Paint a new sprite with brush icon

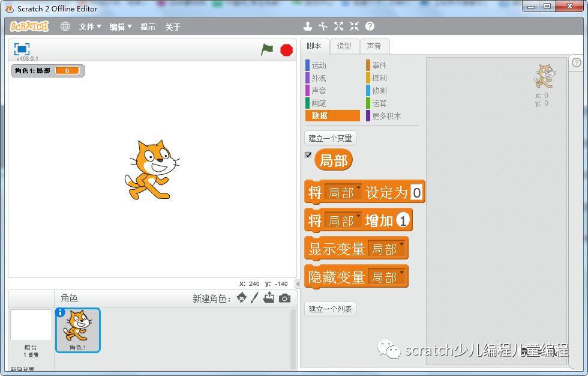tap(254, 298)
